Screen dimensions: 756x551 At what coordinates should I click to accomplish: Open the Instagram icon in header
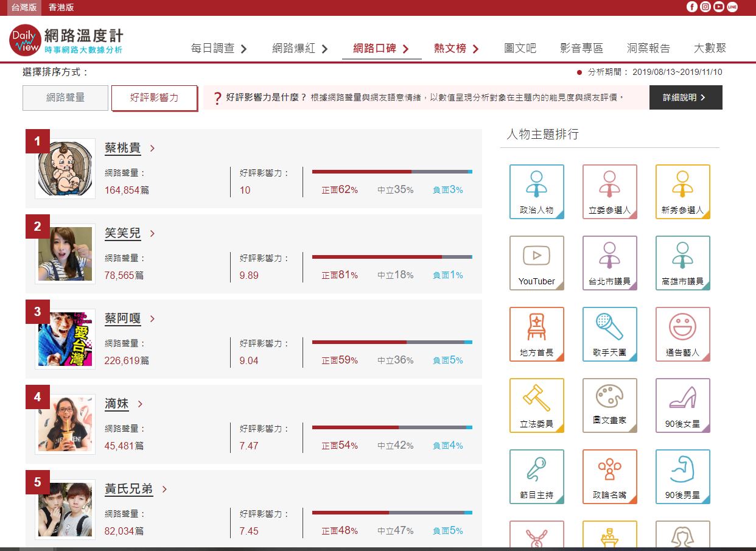[x=705, y=7]
